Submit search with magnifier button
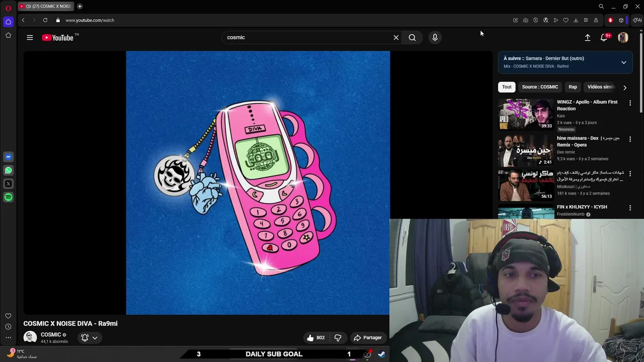This screenshot has height=362, width=644. coord(412,37)
